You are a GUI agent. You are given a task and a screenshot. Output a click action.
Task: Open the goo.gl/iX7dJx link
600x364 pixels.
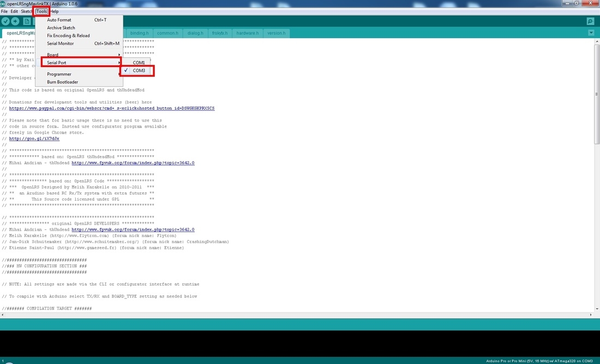[x=34, y=139]
